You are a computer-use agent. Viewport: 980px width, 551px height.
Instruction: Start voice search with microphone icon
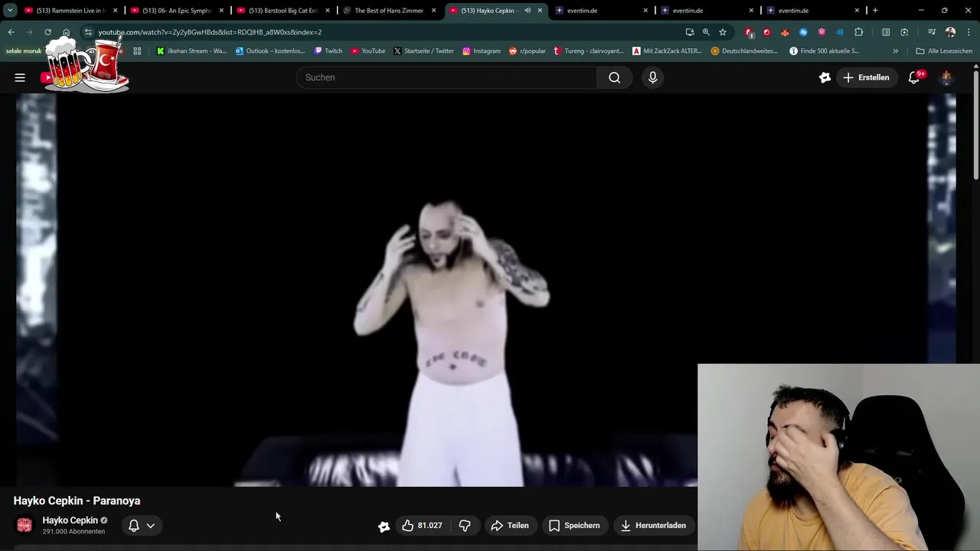pyautogui.click(x=652, y=77)
